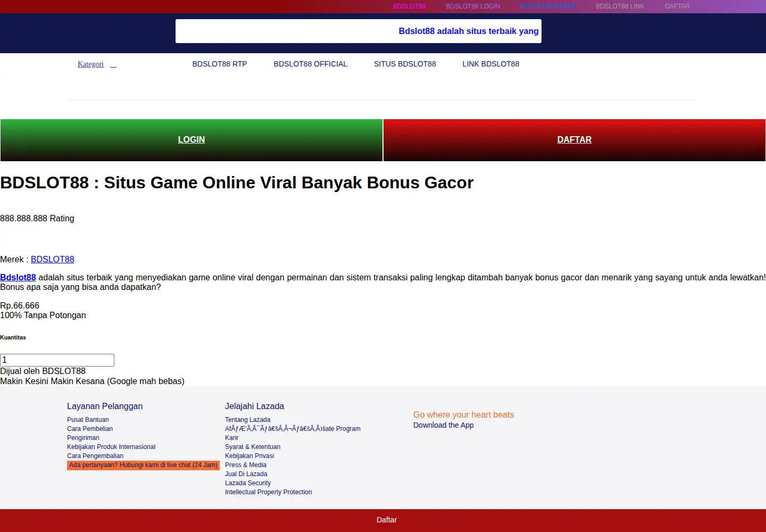This screenshot has height=532, width=766.
Task: Open Kebijakan Produk Internasional link
Action: (111, 447)
